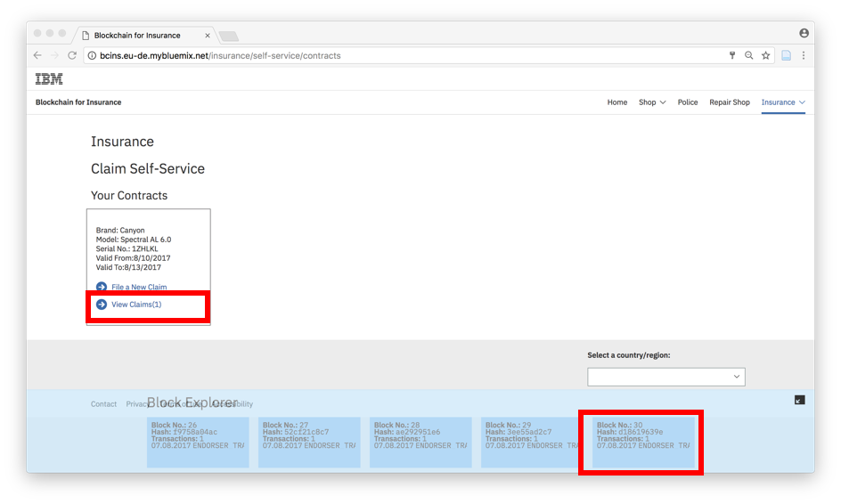This screenshot has height=504, width=841.
Task: Collapse Block Explorer with corner arrow icon
Action: [x=800, y=400]
